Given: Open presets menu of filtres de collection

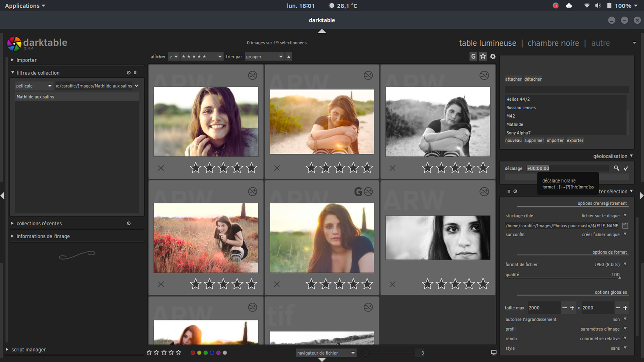Looking at the screenshot, I should click(135, 73).
